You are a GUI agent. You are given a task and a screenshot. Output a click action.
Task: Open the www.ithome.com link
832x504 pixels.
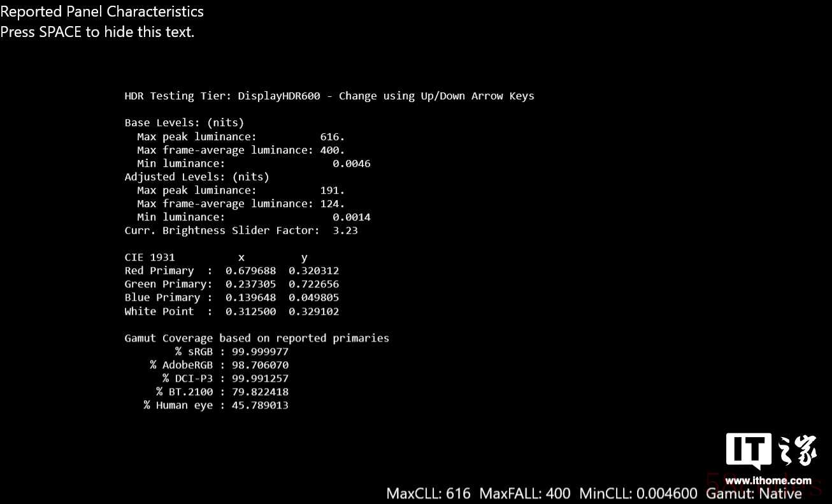click(x=768, y=480)
